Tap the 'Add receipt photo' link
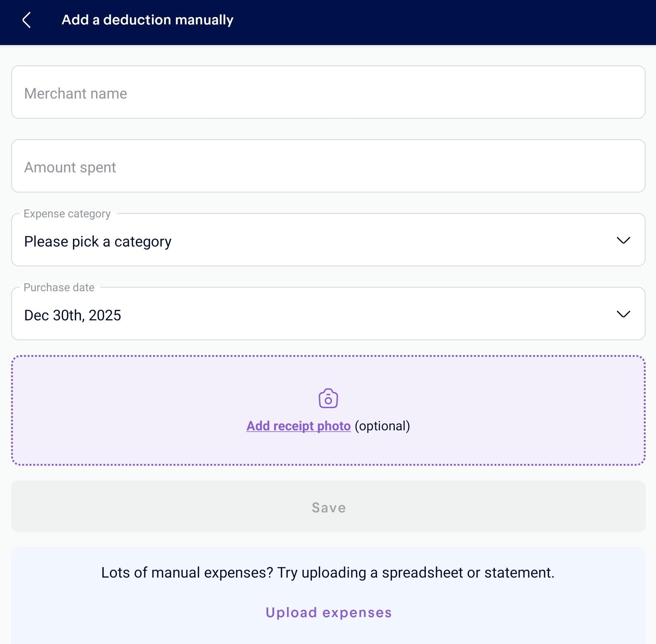656x644 pixels. tap(298, 426)
